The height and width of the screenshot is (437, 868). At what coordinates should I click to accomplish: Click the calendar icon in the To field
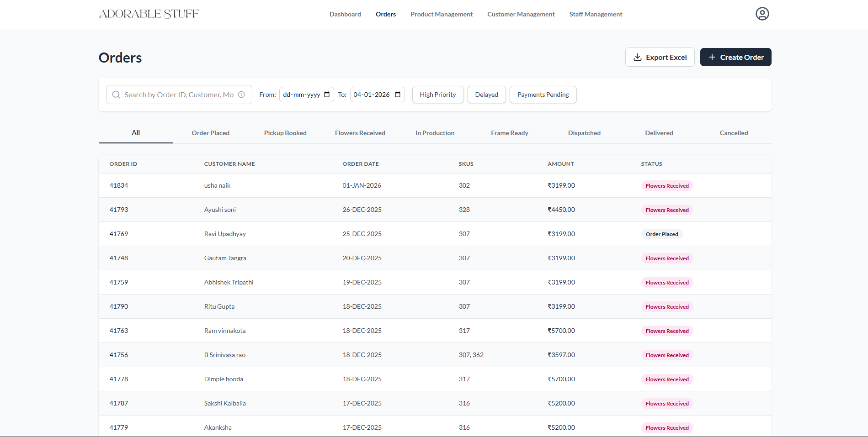coord(397,95)
